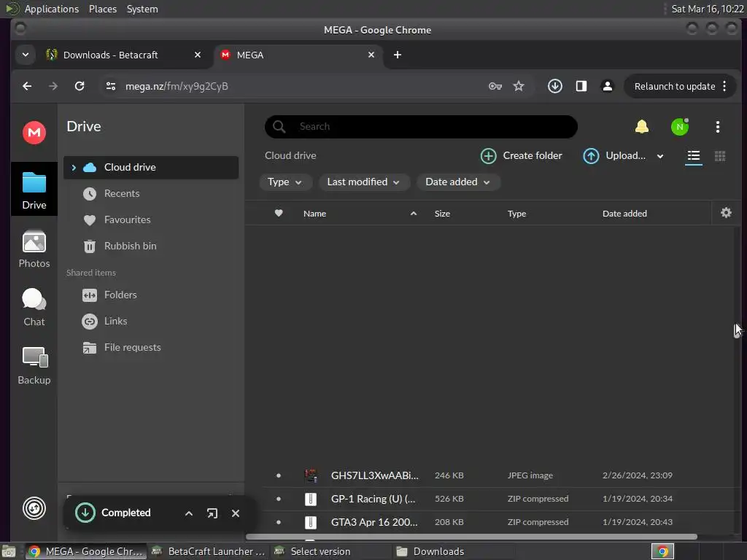Open Recents in the sidebar

click(150, 194)
